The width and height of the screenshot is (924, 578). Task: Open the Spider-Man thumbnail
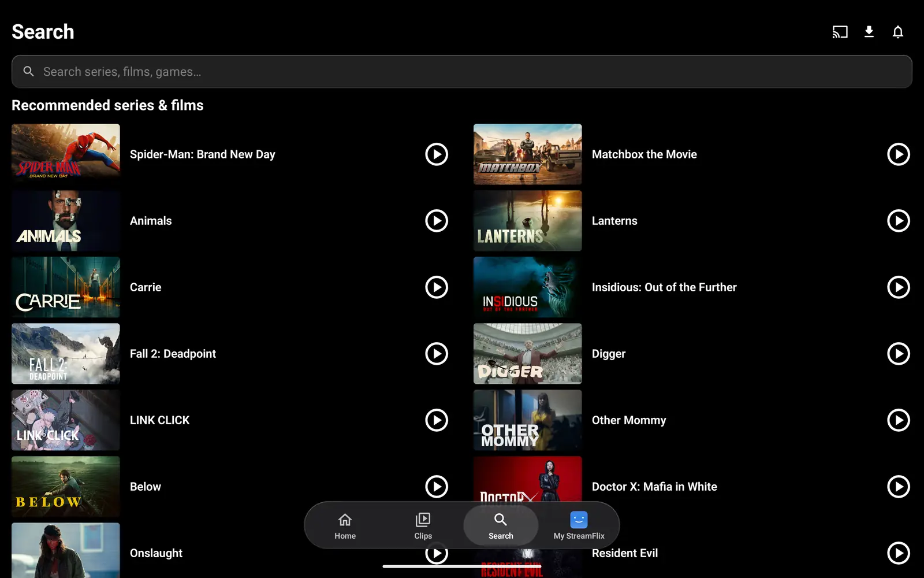pos(66,154)
